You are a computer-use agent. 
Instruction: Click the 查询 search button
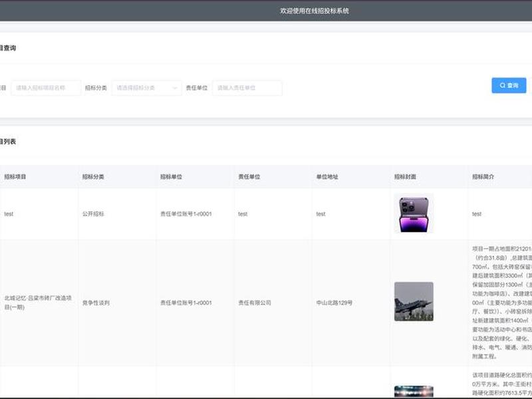(509, 86)
